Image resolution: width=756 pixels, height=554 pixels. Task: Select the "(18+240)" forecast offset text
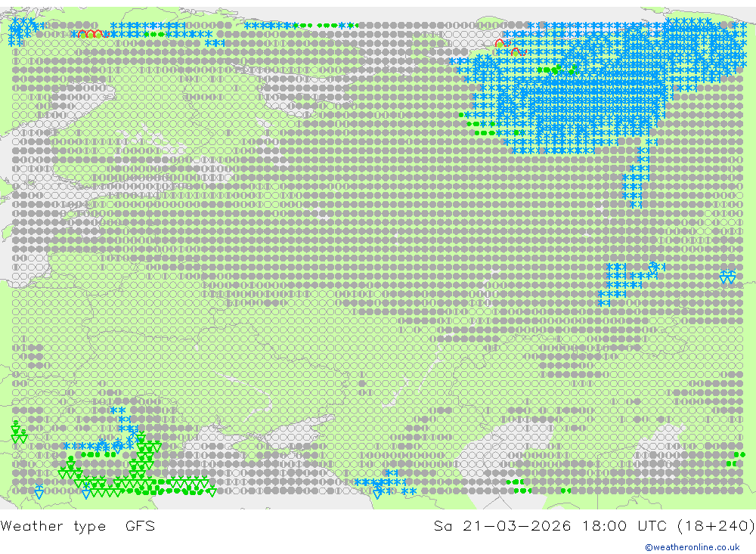[x=716, y=525]
